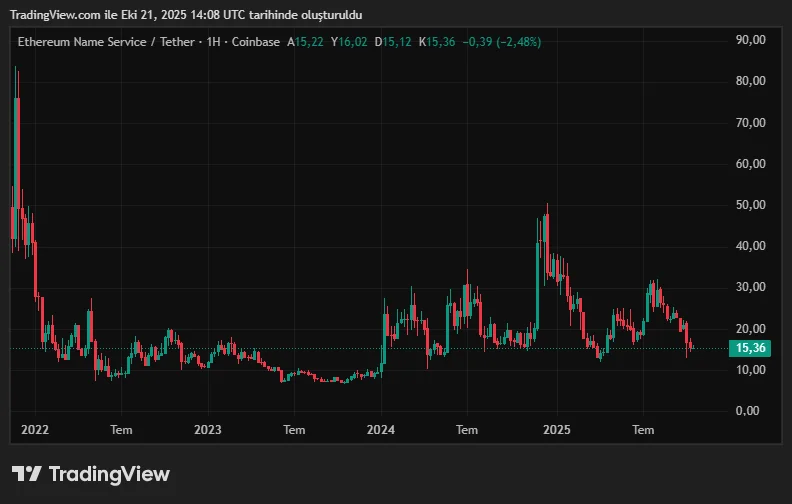The height and width of the screenshot is (504, 792).
Task: Click the opening value A15,22 in legend
Action: coord(305,42)
